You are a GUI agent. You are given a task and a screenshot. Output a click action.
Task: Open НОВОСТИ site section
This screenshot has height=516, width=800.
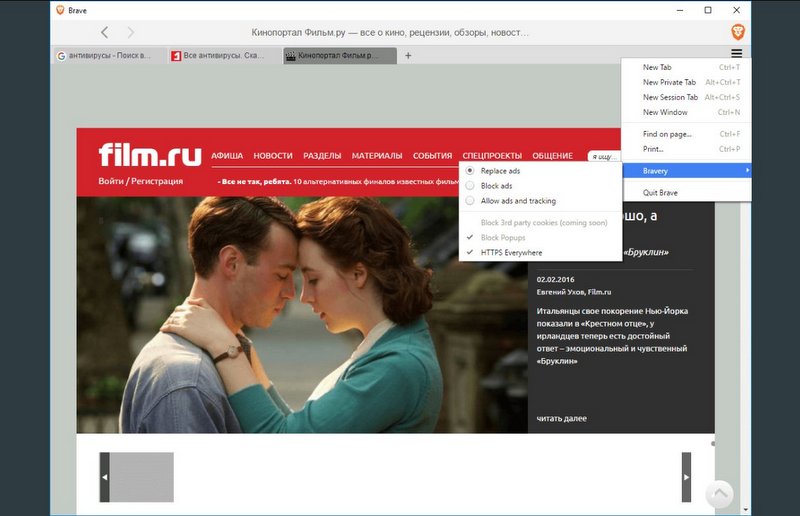point(273,156)
